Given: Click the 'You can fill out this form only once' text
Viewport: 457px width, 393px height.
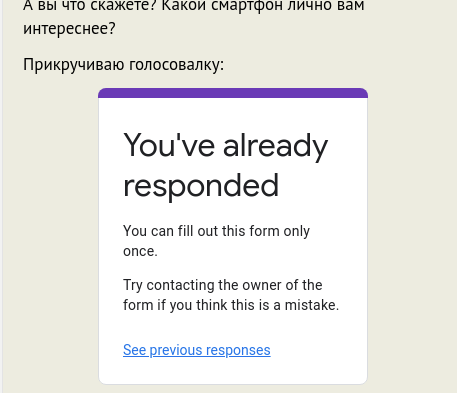Looking at the screenshot, I should pyautogui.click(x=216, y=241).
